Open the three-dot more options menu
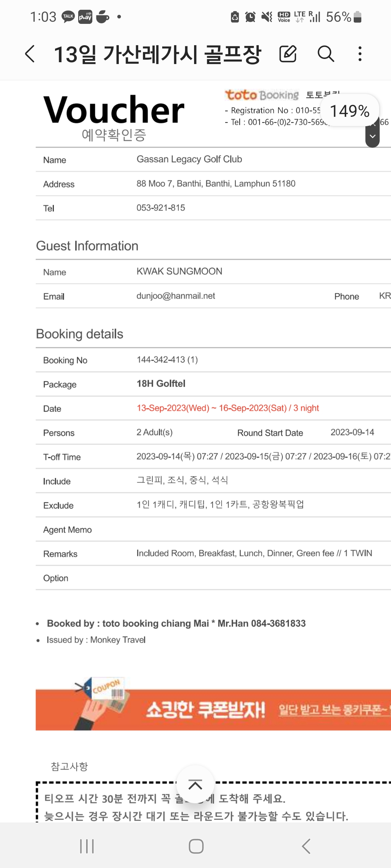The image size is (391, 868). [360, 54]
